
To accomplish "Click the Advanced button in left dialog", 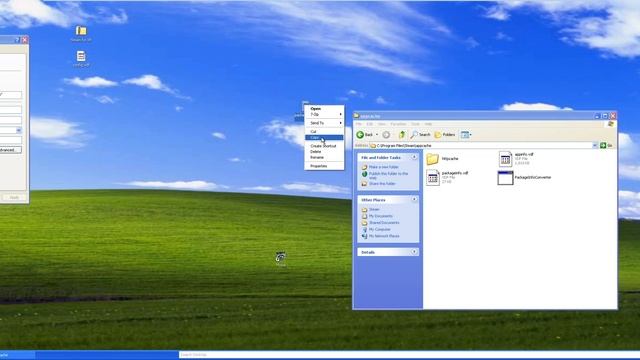I will coord(11,150).
